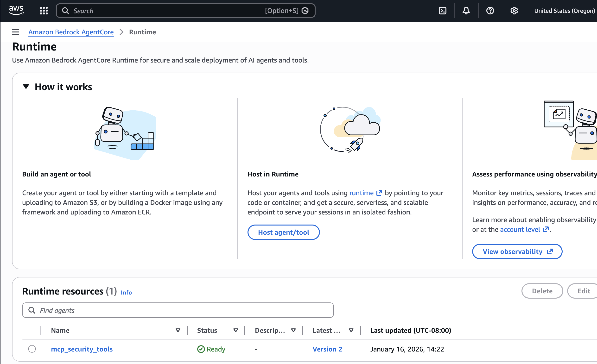Open the United States (Oregon) region selector
Screen dimensions: 597x364
564,11
